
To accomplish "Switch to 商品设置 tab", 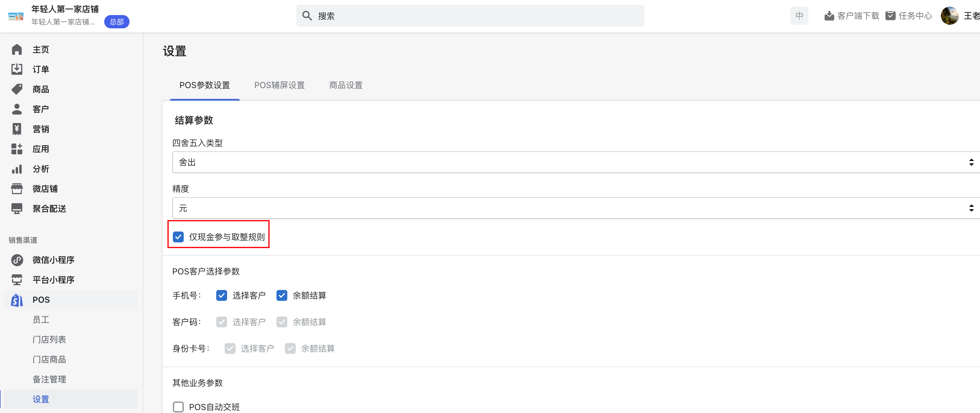I will [346, 85].
